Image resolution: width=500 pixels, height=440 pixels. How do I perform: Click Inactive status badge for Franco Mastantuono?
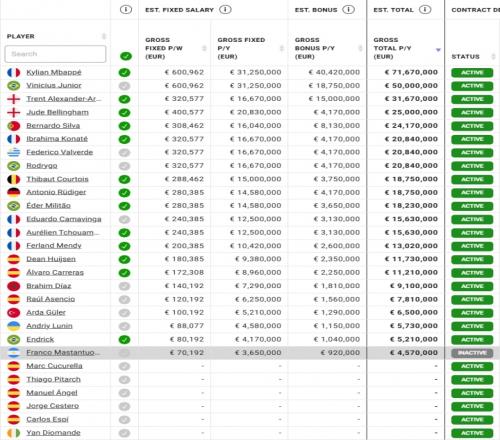pyautogui.click(x=472, y=353)
